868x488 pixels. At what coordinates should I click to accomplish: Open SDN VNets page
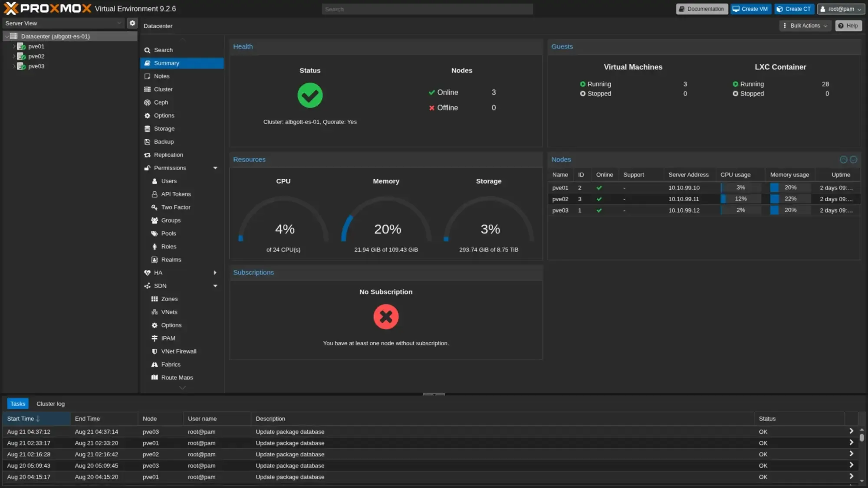[x=169, y=312]
